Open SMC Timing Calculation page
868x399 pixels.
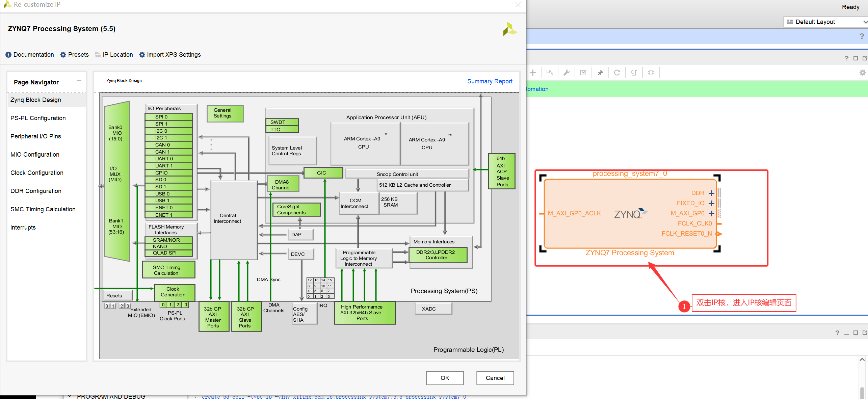(43, 209)
